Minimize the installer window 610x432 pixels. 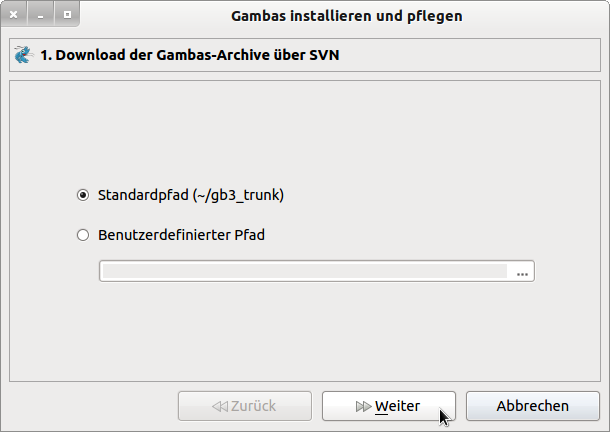[x=41, y=15]
